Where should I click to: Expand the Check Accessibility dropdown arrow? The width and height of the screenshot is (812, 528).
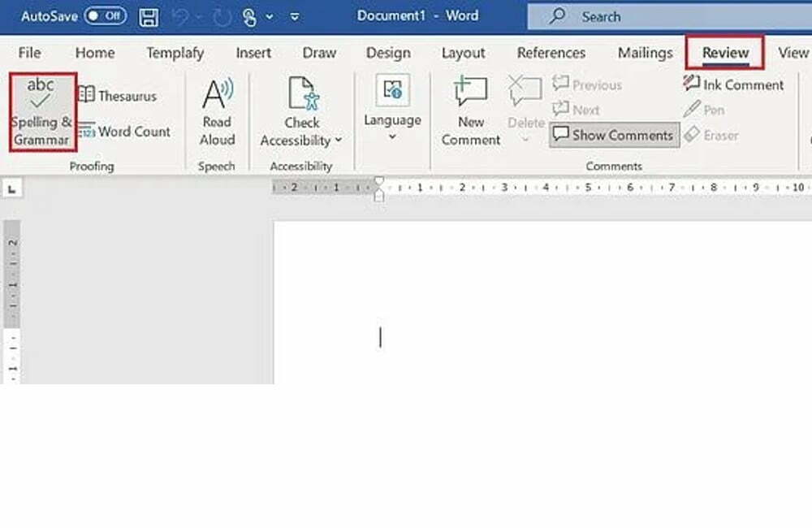click(x=339, y=141)
